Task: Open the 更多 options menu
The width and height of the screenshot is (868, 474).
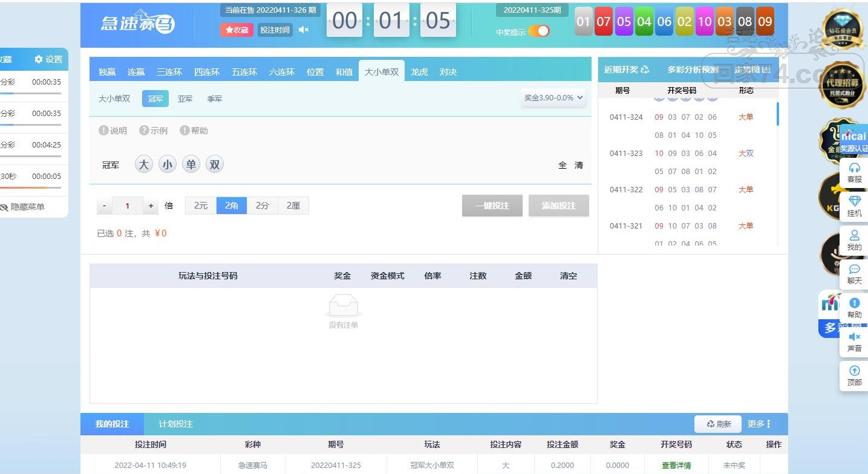Action: click(x=759, y=424)
